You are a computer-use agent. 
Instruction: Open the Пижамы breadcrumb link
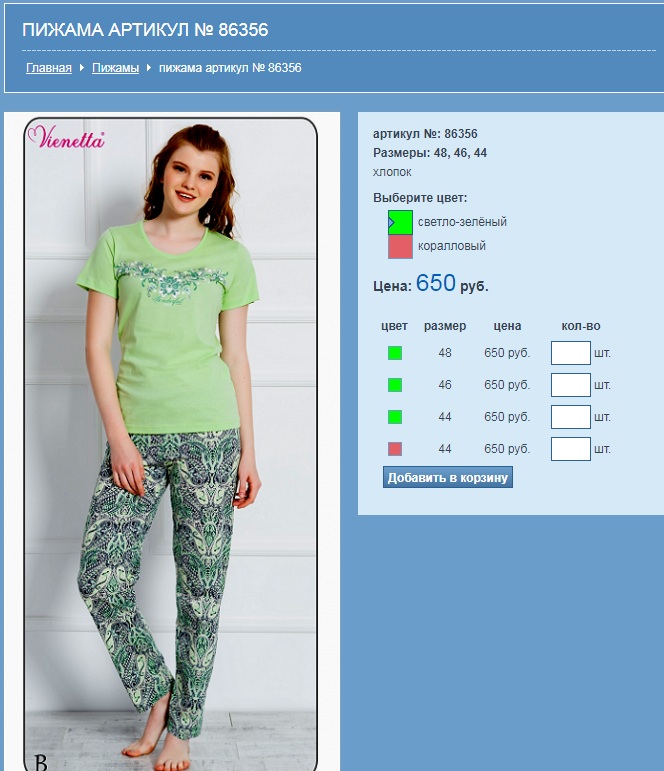click(x=116, y=68)
